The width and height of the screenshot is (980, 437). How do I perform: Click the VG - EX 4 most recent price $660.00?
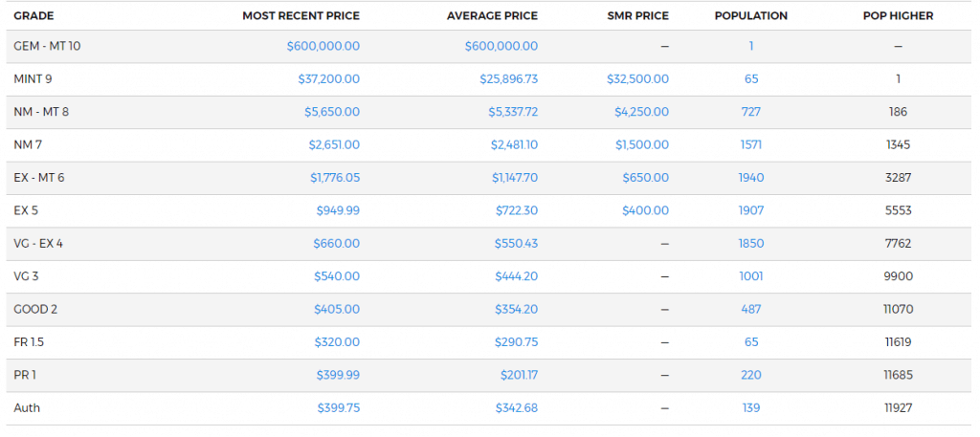[337, 244]
